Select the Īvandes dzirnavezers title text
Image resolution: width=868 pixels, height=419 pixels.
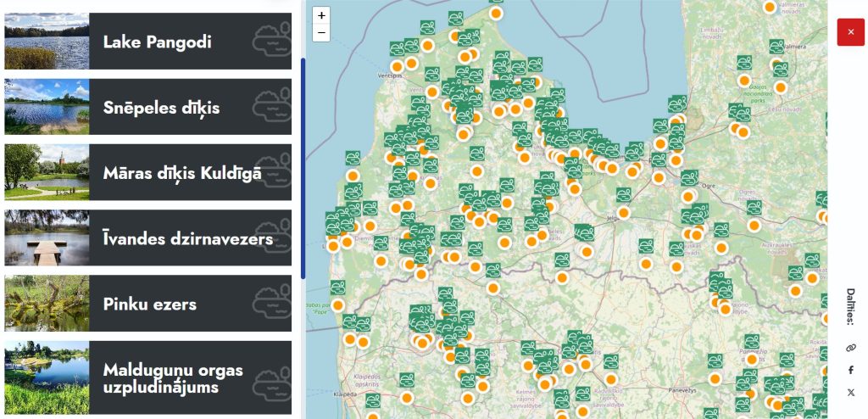tap(187, 239)
